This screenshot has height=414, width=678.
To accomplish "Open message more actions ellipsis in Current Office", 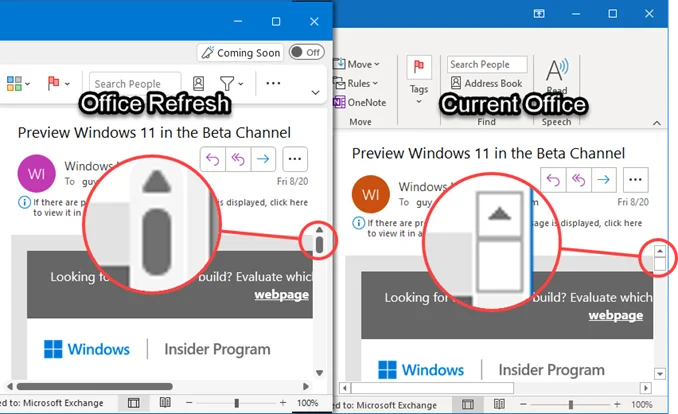I will (x=635, y=180).
